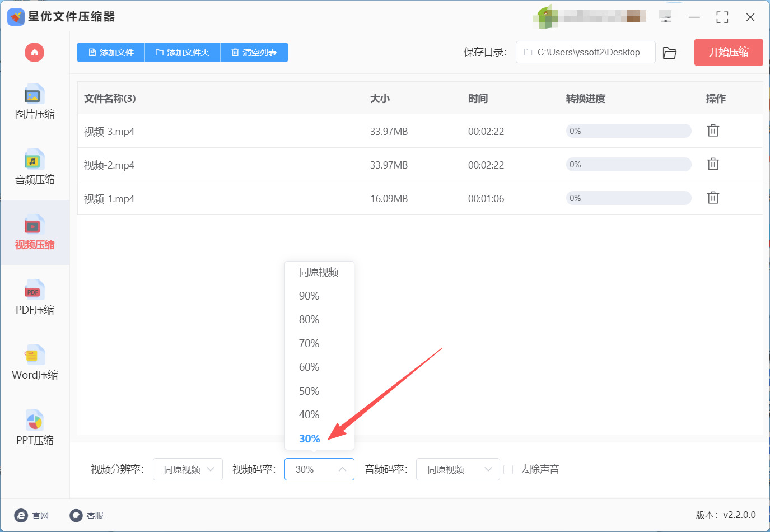770x532 pixels.
Task: Click the save directory path field
Action: [x=585, y=53]
